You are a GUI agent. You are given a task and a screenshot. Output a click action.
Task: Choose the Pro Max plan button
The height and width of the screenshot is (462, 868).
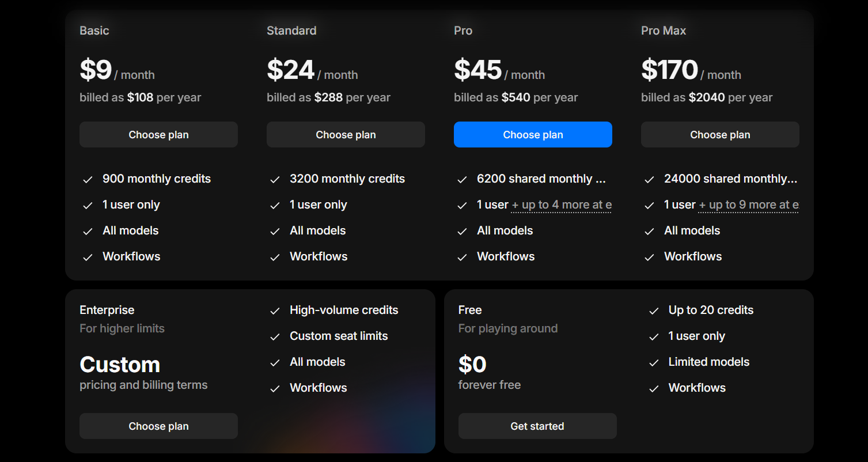point(720,134)
